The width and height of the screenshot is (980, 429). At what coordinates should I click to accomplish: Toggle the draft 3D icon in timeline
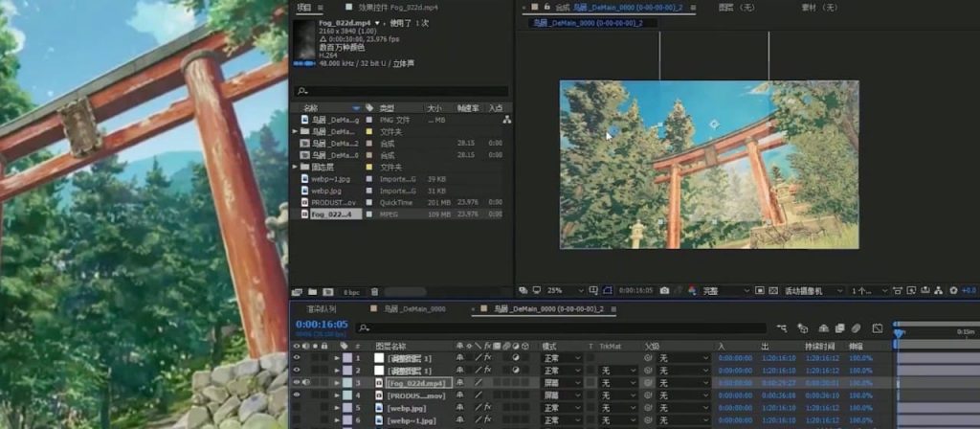click(x=803, y=328)
